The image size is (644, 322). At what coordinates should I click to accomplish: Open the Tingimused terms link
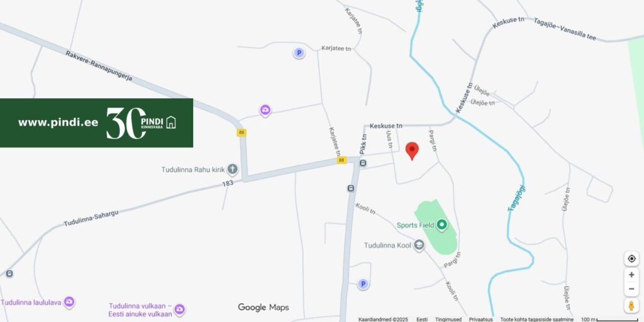(x=448, y=319)
